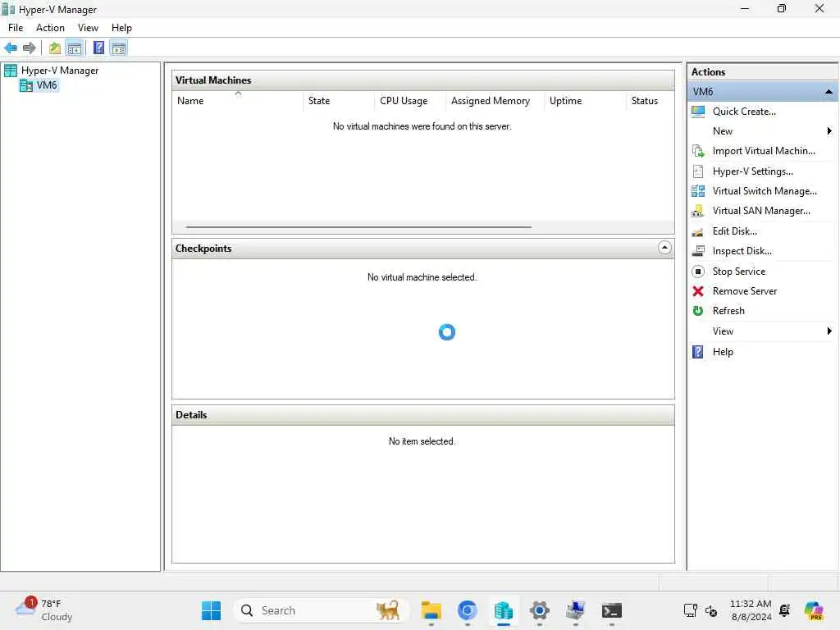Open the weather widget showing 78°F

(x=44, y=610)
